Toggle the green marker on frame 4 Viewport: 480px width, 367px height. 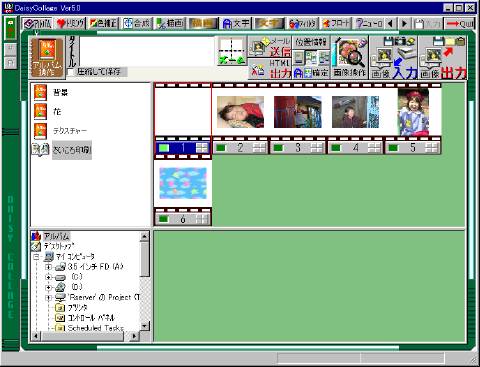point(336,148)
